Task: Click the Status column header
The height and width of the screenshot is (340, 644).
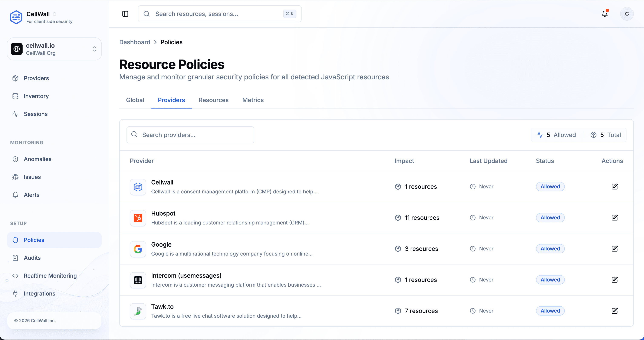Action: tap(545, 161)
